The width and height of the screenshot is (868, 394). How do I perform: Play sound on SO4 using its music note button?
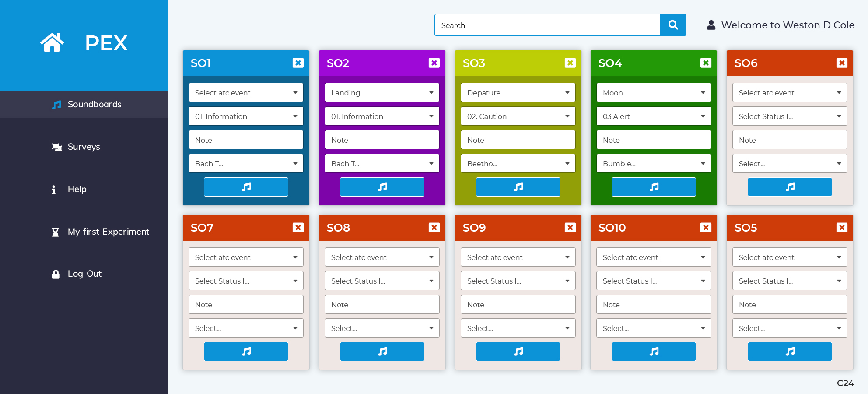654,186
